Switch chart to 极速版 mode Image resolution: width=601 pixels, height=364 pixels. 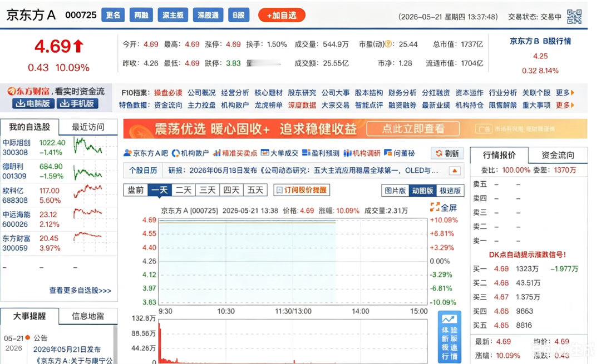(x=450, y=191)
